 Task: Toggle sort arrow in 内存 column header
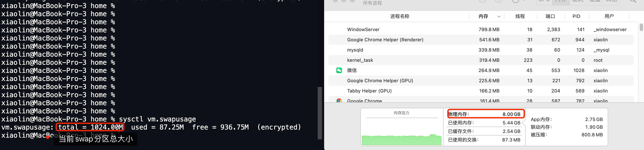pos(499,16)
